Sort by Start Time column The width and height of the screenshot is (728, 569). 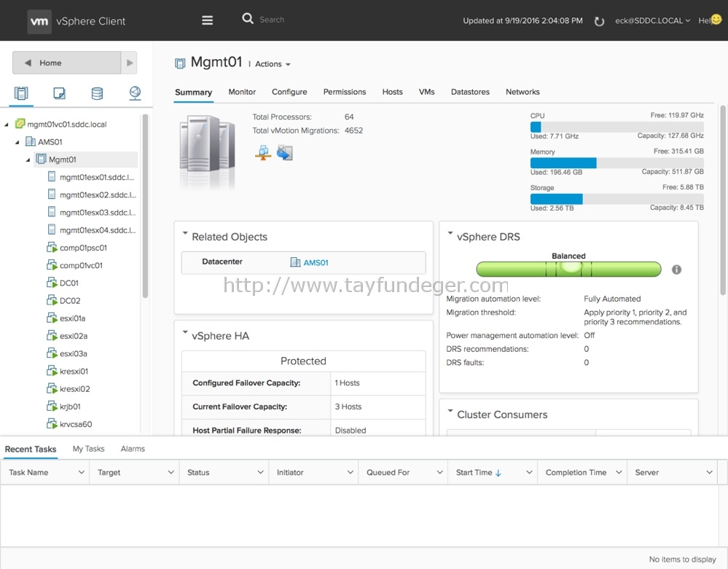478,472
